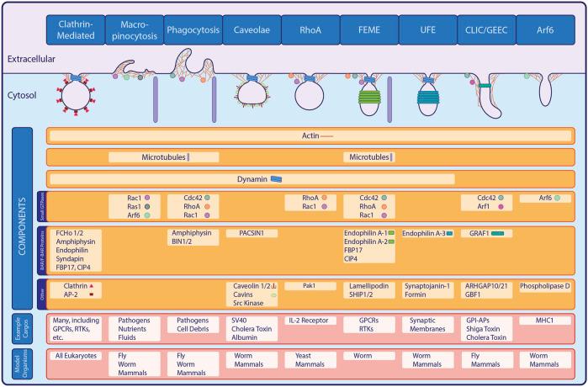Click the orange dot beside PACSIN1 column's RhoA
This screenshot has height=387, width=588.
pos(324,199)
